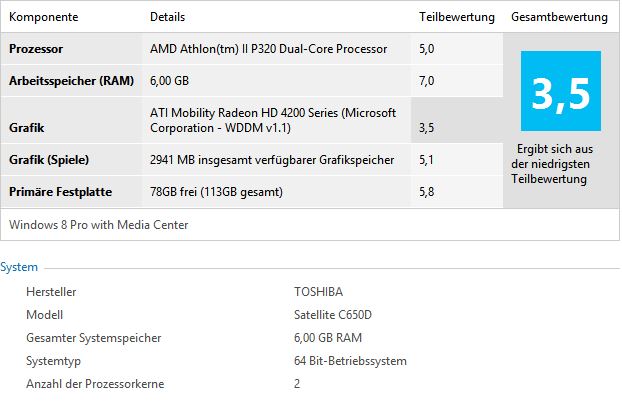Click the 7,0 RAM subscore
Viewport: 622px width, 402px height.
[426, 81]
